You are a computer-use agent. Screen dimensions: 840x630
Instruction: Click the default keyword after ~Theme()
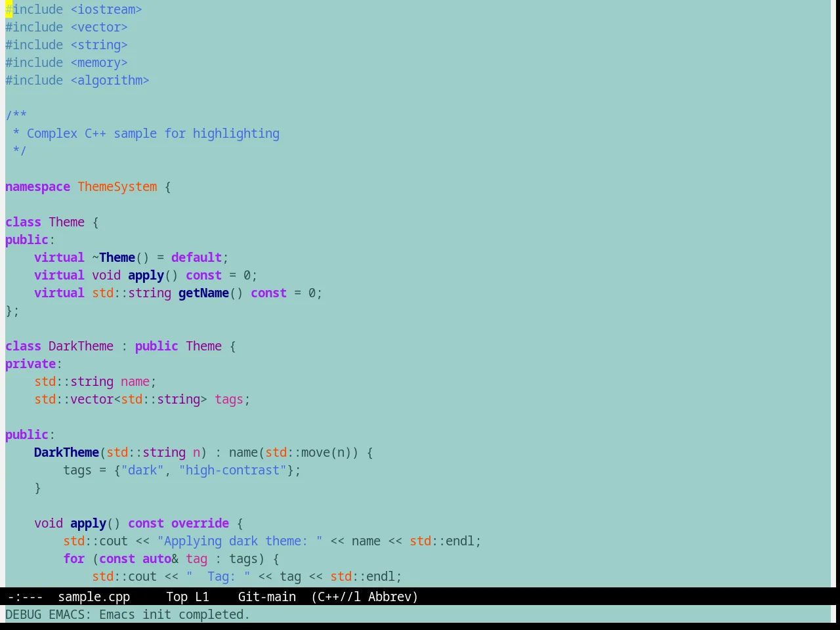click(x=196, y=257)
